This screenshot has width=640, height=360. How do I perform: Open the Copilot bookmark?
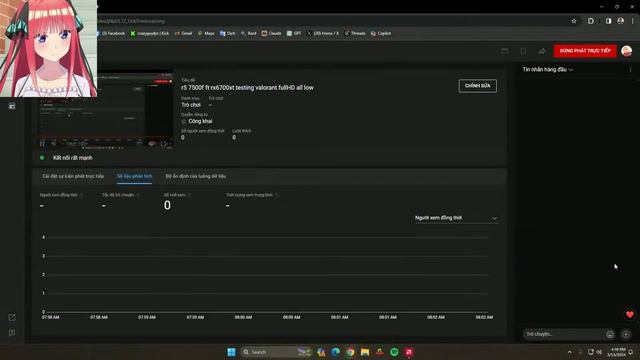point(381,33)
